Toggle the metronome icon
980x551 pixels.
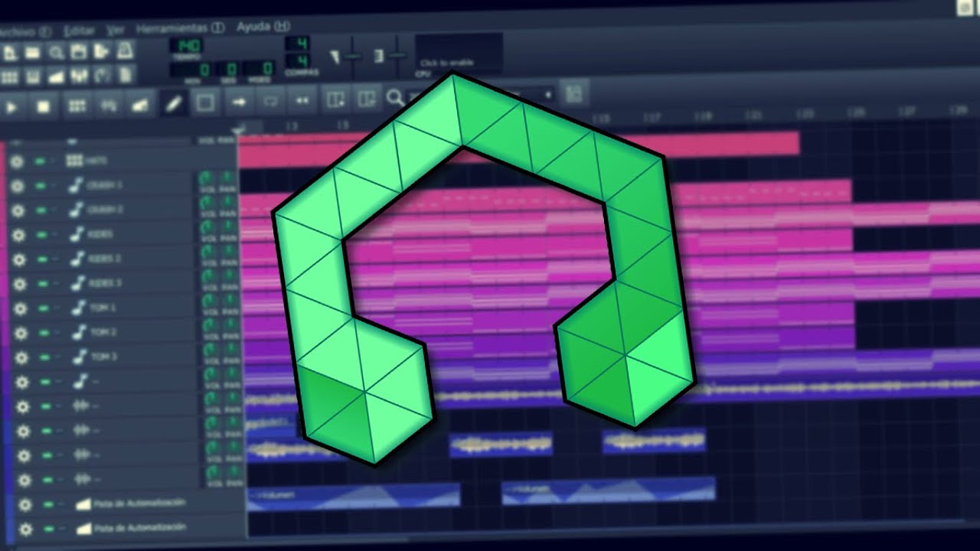click(x=126, y=51)
